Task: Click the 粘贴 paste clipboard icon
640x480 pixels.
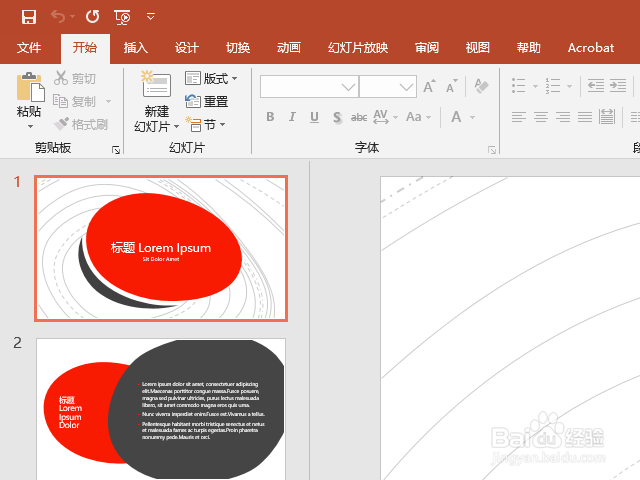Action: pos(30,87)
